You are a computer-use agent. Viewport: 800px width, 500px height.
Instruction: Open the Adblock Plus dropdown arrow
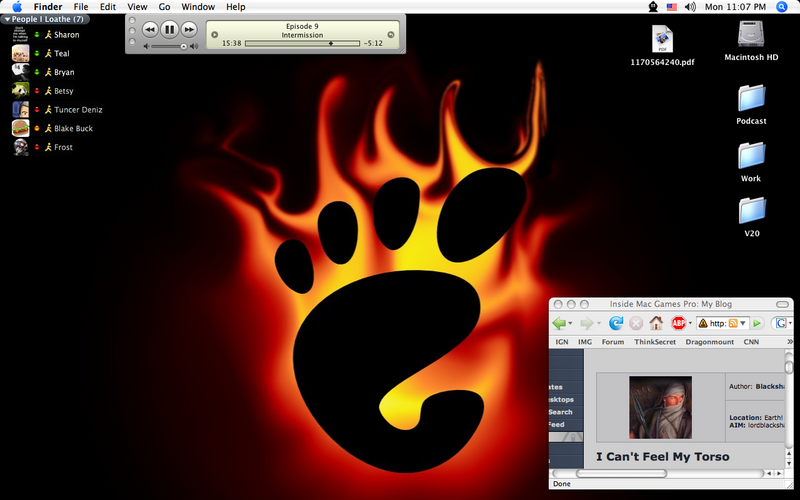(x=690, y=323)
